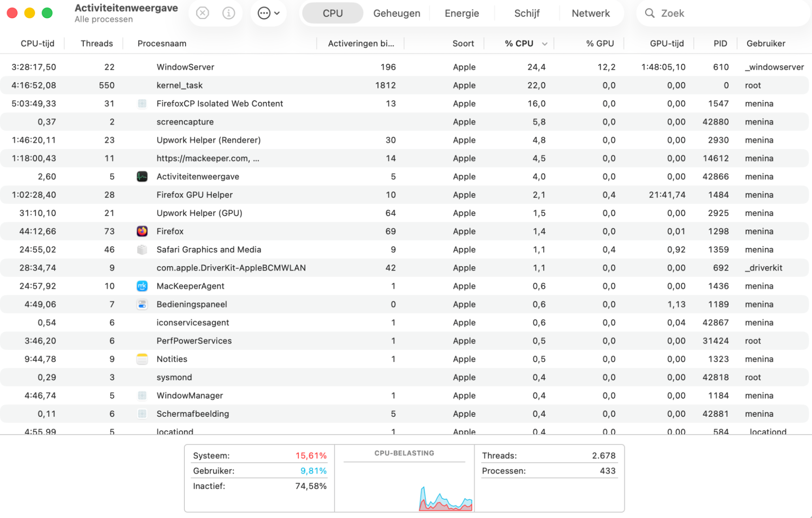Click the search magnifier icon

tap(650, 13)
